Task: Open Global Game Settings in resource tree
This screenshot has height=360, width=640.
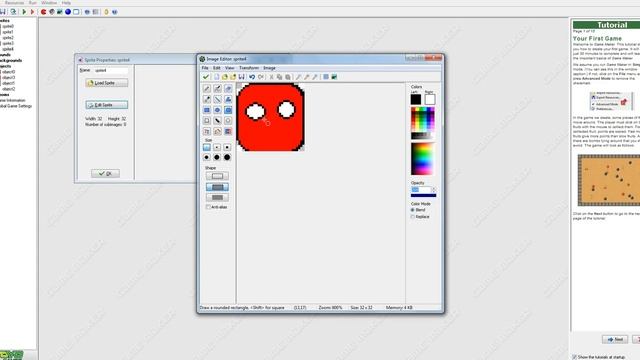Action: pyautogui.click(x=16, y=106)
